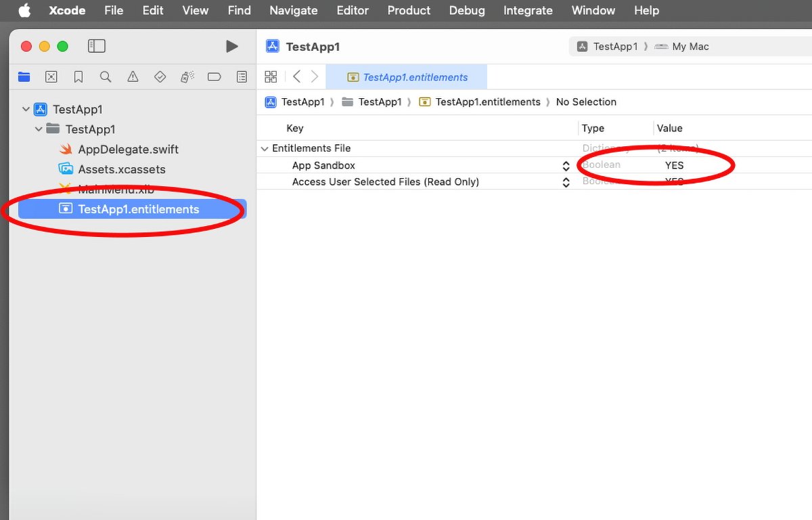This screenshot has width=812, height=520.
Task: Collapse the Entitlements File row
Action: (x=265, y=148)
